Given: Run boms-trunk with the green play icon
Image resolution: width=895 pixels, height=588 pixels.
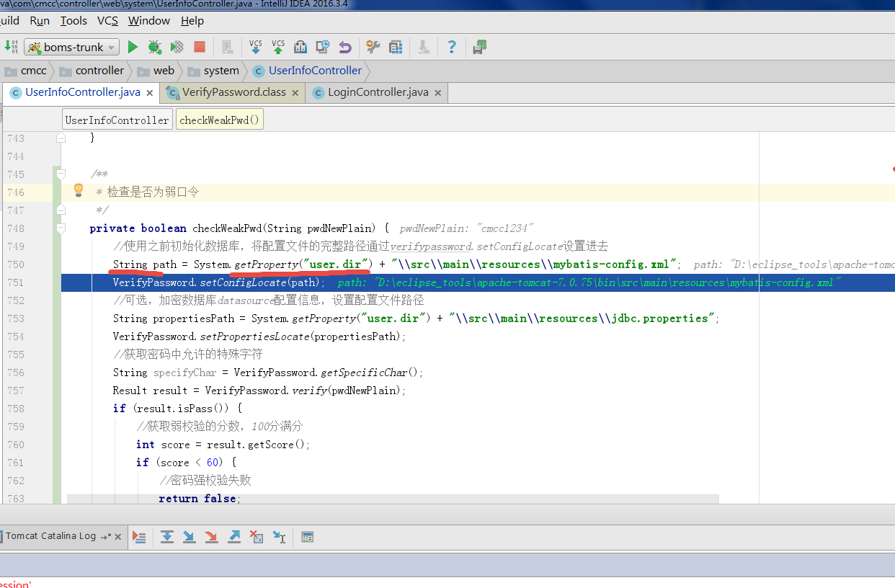Looking at the screenshot, I should click(133, 47).
